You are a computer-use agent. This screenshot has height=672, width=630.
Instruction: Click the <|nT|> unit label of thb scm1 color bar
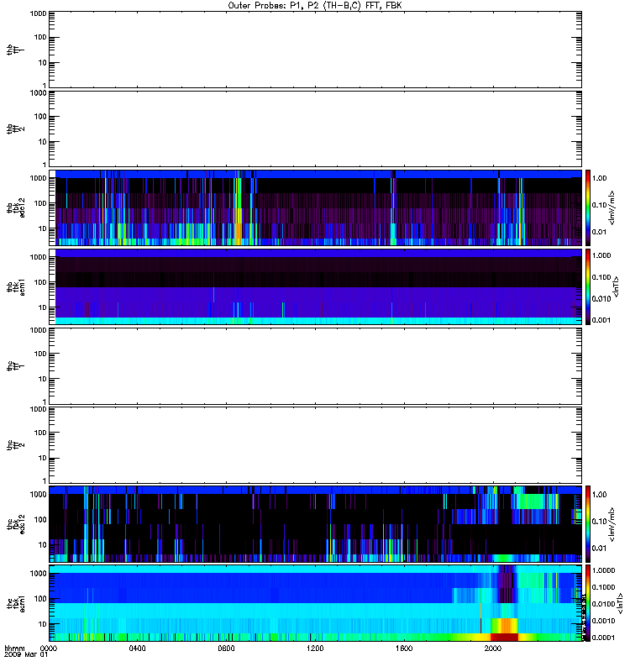617,287
